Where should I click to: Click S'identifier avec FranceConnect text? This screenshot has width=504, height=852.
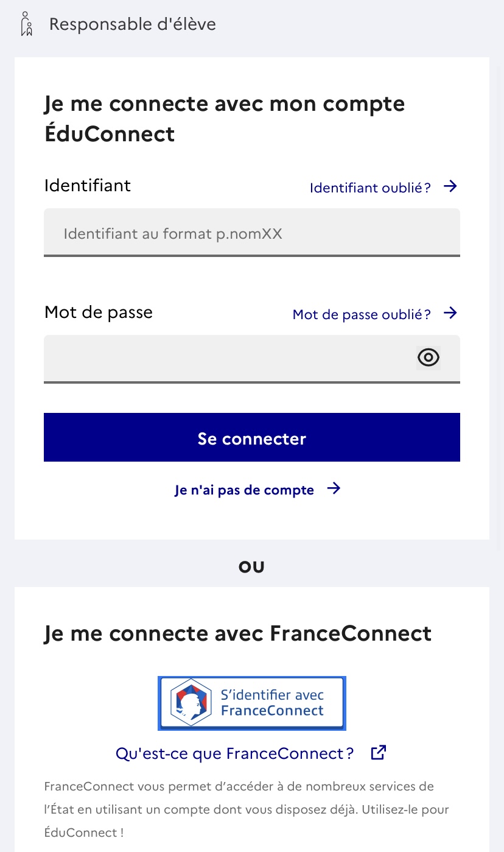pyautogui.click(x=272, y=703)
